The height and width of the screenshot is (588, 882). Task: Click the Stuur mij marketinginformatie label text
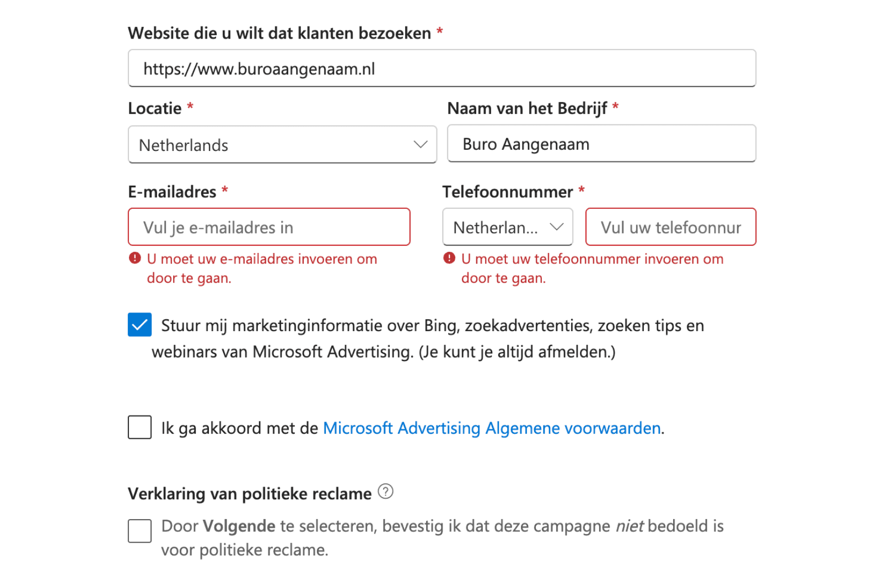click(x=428, y=338)
